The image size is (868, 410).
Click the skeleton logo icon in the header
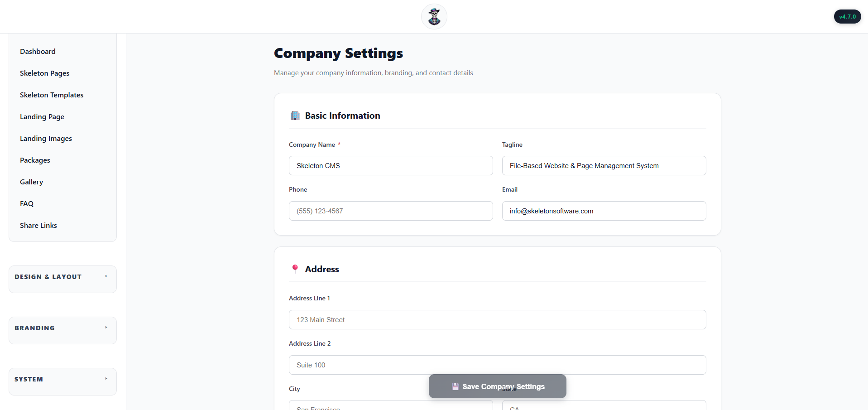click(x=434, y=17)
